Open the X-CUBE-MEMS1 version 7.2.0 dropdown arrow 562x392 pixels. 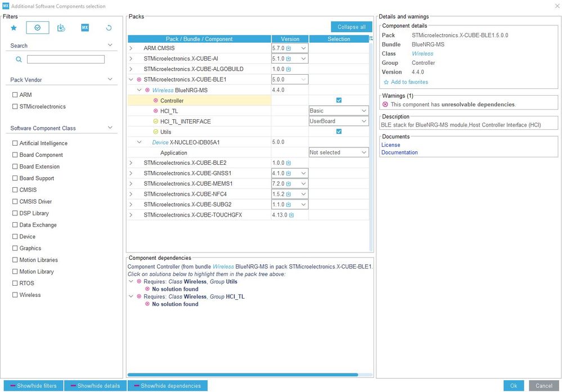click(x=303, y=184)
